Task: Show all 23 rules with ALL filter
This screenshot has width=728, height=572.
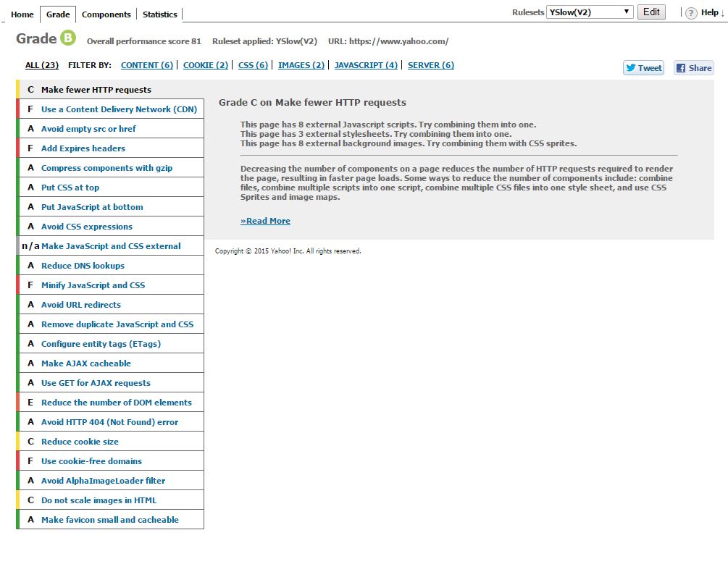Action: coord(42,65)
